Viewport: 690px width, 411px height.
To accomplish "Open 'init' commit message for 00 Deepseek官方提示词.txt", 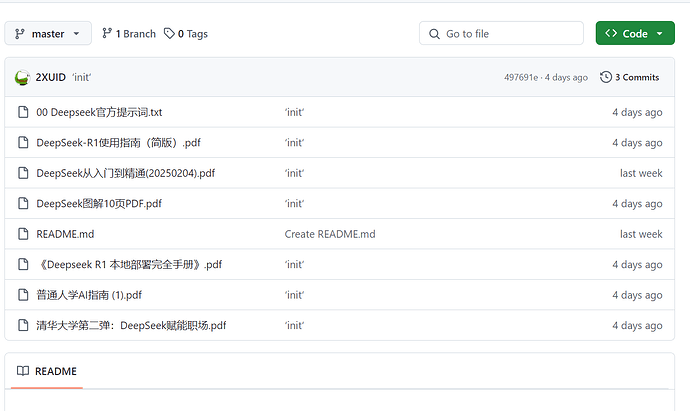I will click(x=294, y=112).
